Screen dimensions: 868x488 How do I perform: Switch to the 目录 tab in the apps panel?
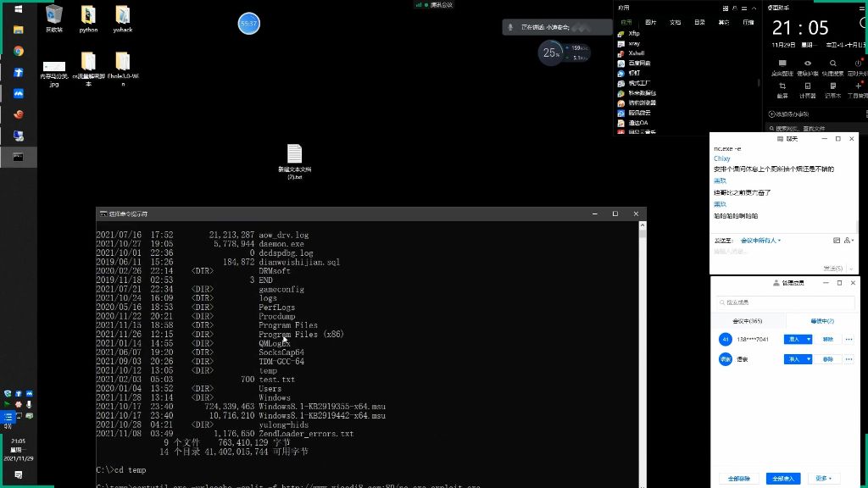(x=699, y=23)
